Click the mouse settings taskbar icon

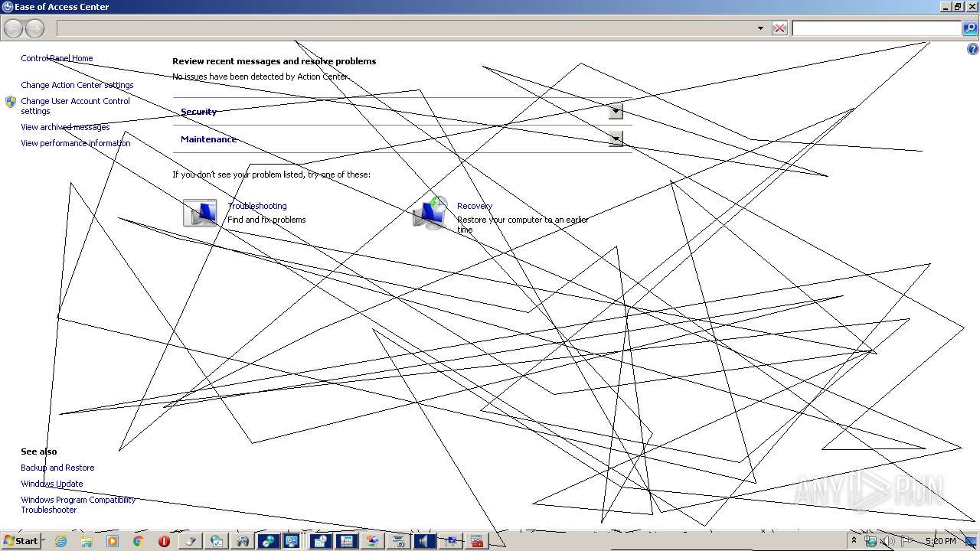(x=191, y=541)
